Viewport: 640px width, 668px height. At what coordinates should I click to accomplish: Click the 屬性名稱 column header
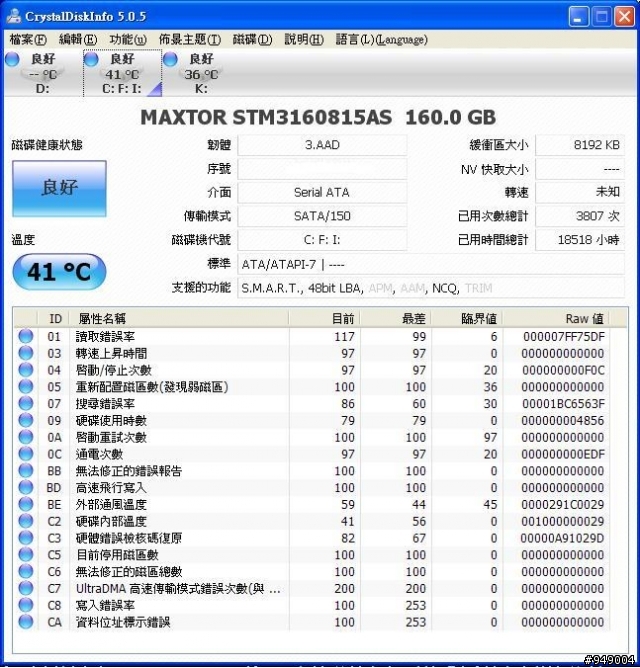(179, 318)
